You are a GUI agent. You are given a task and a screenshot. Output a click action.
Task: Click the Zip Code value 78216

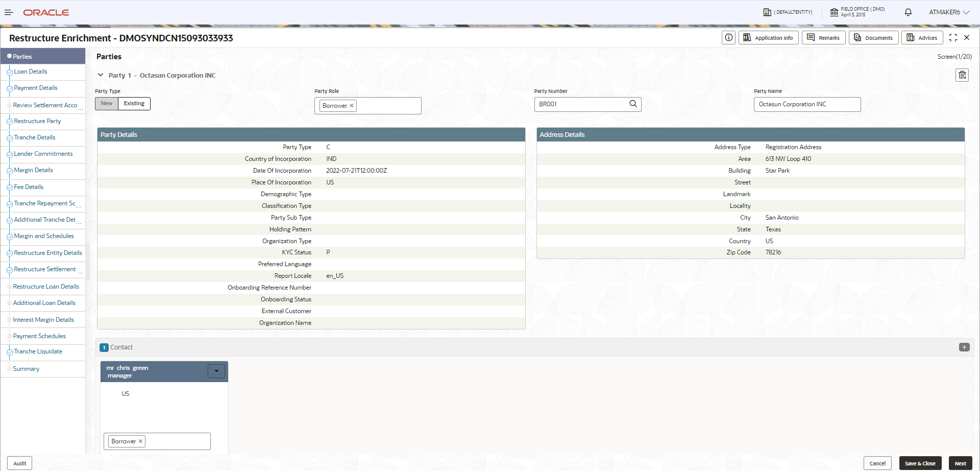pyautogui.click(x=773, y=252)
